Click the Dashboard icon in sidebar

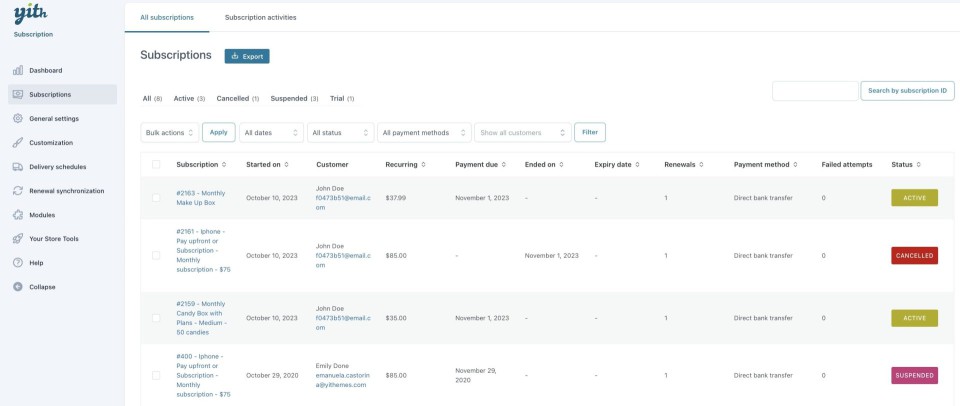[18, 70]
